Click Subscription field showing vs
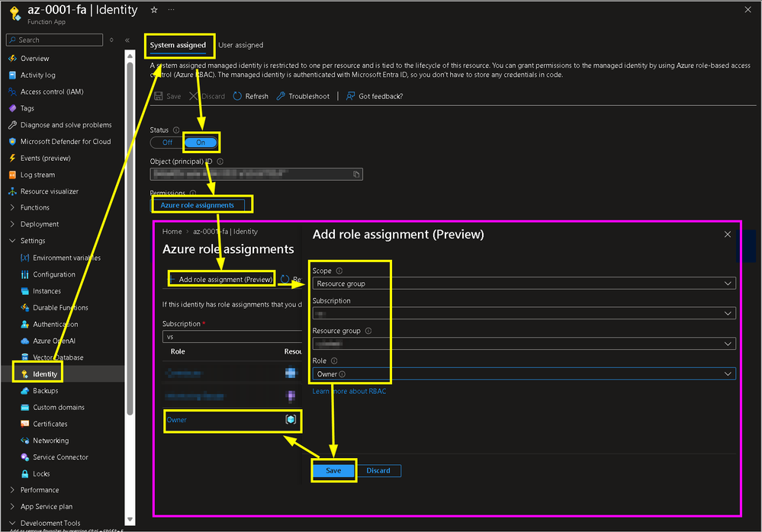This screenshot has height=532, width=762. coord(233,337)
